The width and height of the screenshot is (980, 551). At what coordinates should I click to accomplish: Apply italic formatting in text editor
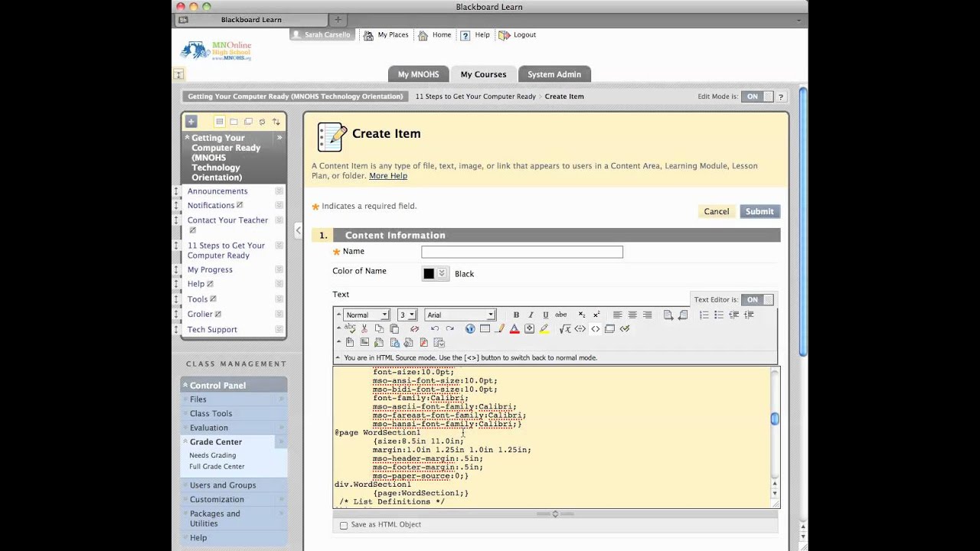(531, 315)
